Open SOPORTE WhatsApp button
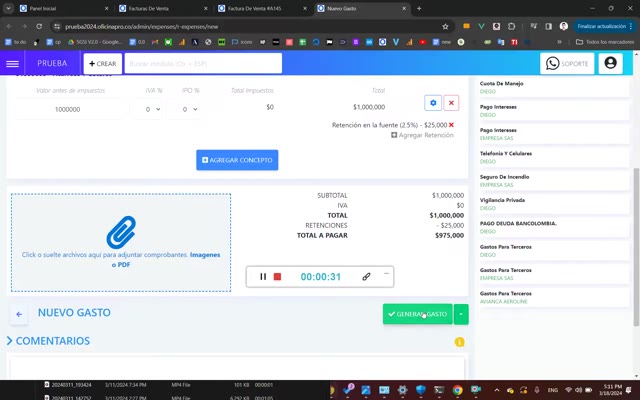Screen dimensions: 640x400 (x=567, y=64)
